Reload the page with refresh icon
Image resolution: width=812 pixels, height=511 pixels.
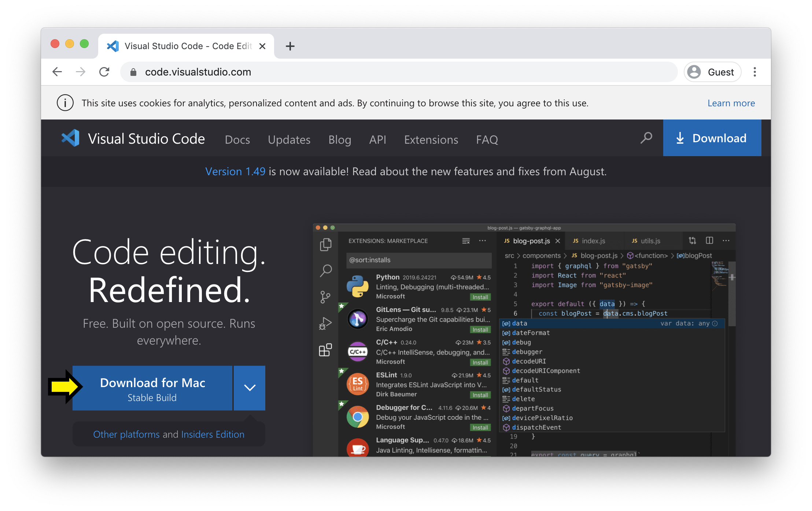pyautogui.click(x=104, y=72)
